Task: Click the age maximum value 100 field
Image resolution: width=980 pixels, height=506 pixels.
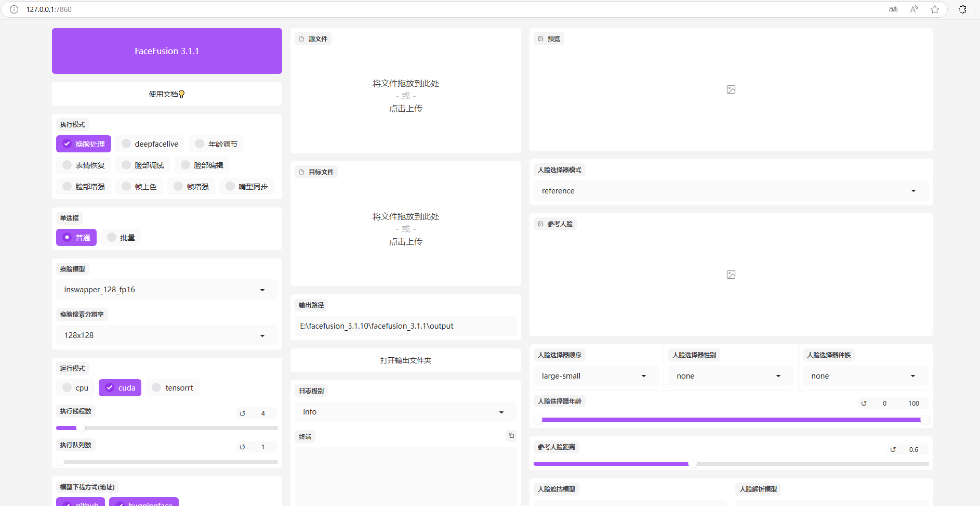Action: click(x=914, y=404)
